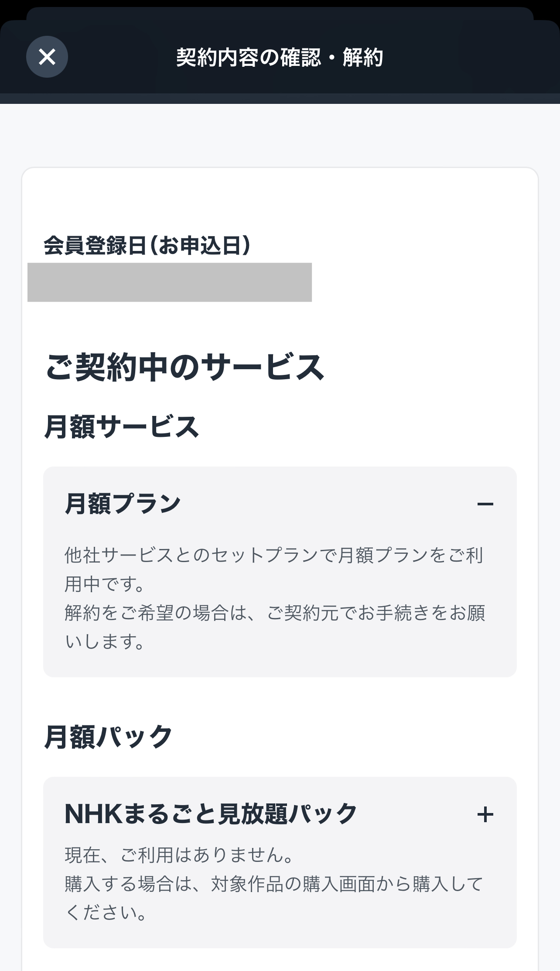Click the ください。 line ending the pack notice
The height and width of the screenshot is (971, 560).
point(106,913)
